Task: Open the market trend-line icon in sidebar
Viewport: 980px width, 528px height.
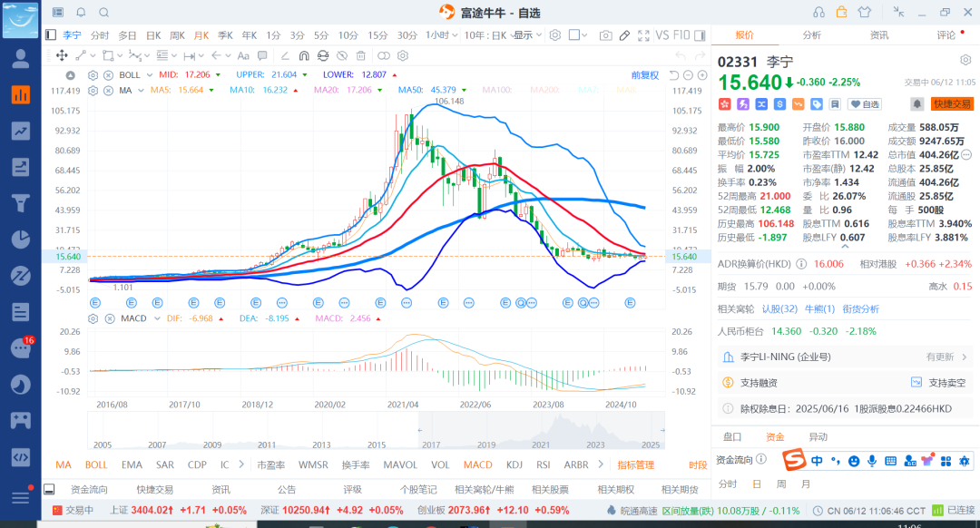Action: (x=21, y=132)
